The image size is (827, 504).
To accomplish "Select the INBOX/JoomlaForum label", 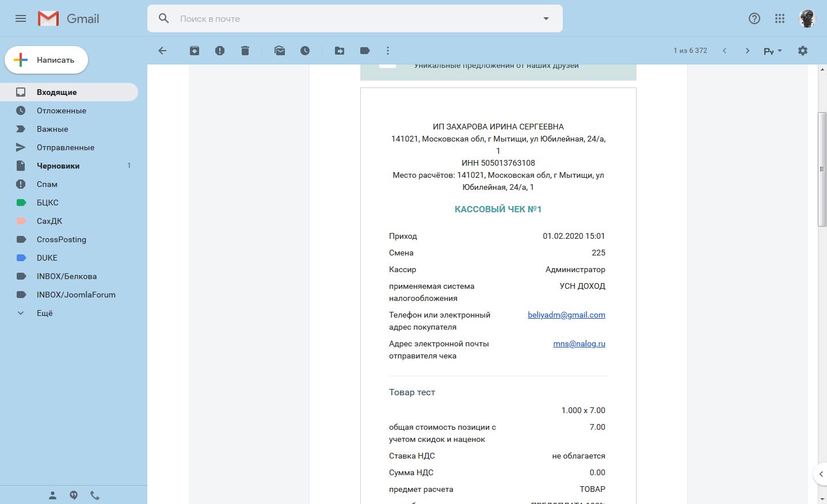I will click(x=69, y=295).
